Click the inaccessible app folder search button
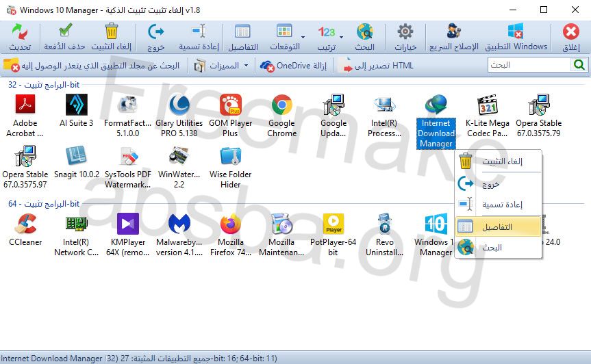The image size is (591, 364). pyautogui.click(x=91, y=66)
